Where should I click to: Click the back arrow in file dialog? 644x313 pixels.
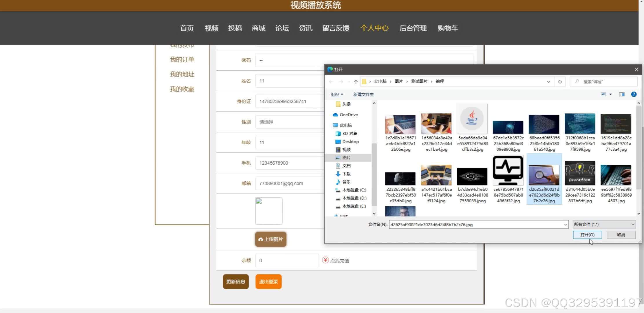click(x=331, y=82)
